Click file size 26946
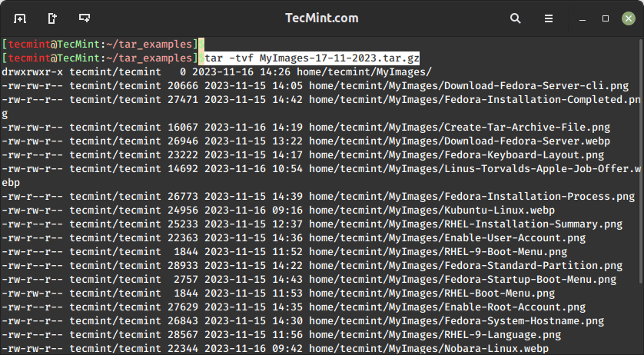 [183, 141]
